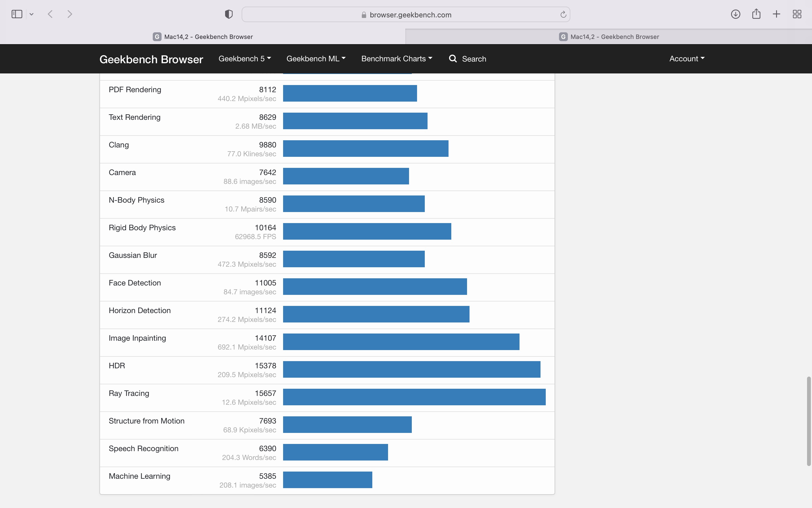
Task: Go forward with the forward arrow
Action: point(70,14)
